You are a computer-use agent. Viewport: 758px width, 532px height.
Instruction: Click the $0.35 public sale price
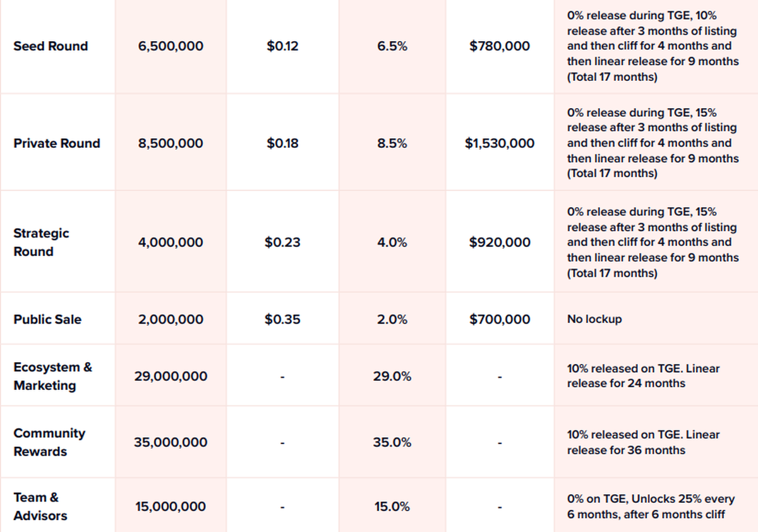click(282, 320)
